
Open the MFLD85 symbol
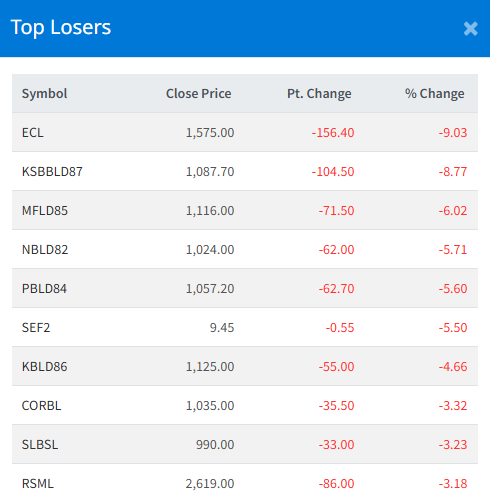click(x=45, y=211)
